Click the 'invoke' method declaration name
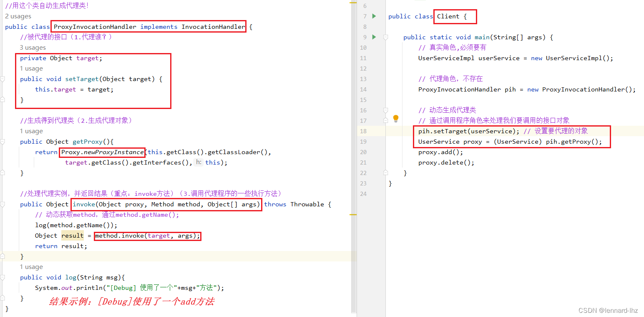The width and height of the screenshot is (644, 317). point(84,204)
